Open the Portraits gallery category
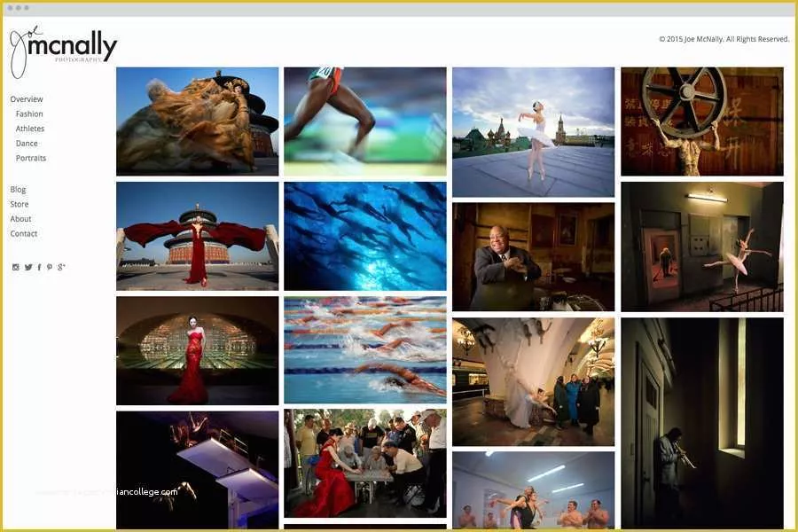 click(x=30, y=159)
